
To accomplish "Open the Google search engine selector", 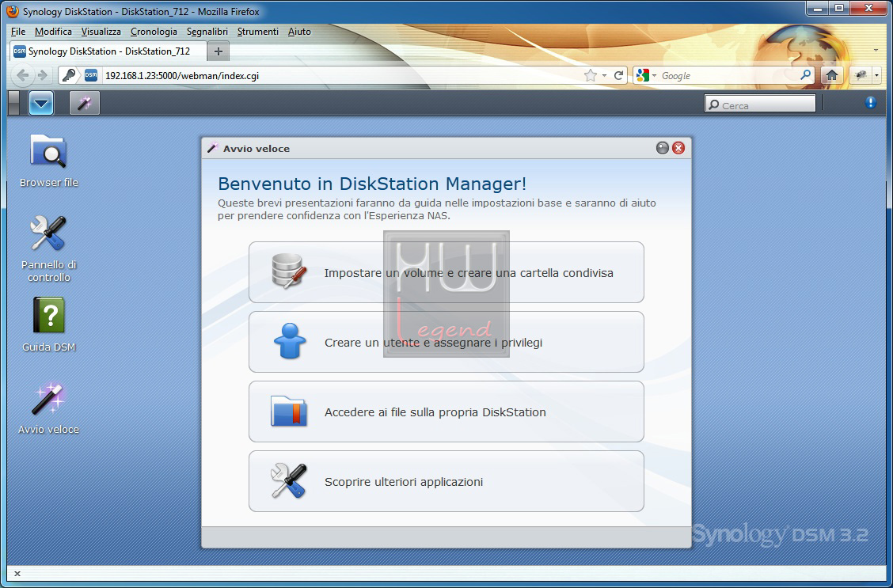I will 647,75.
